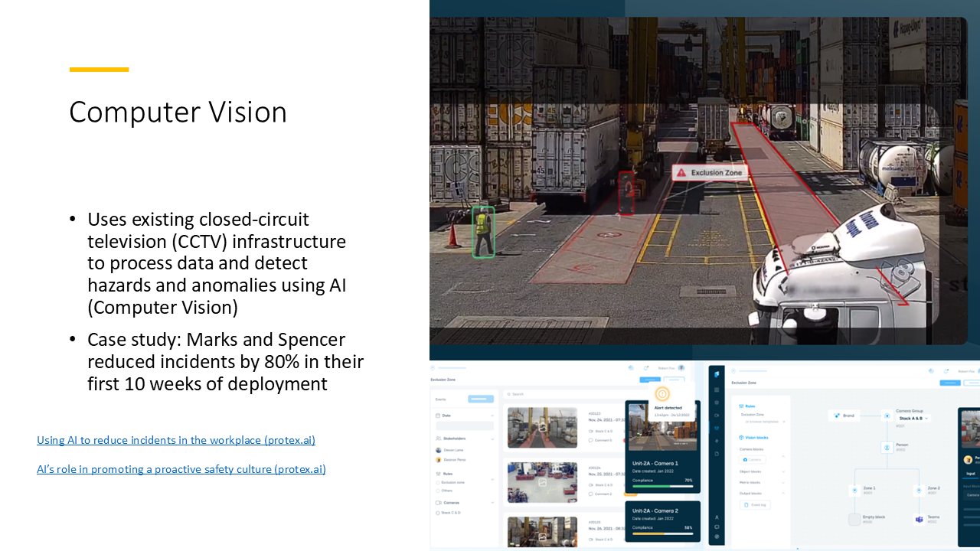Select the Zone 2 node icon

tap(919, 491)
